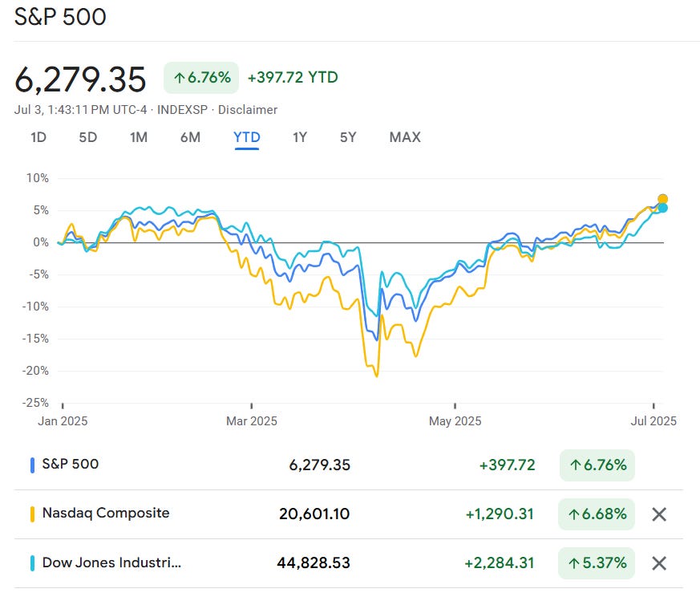The height and width of the screenshot is (601, 700).
Task: Click the S&P 500 row change +397.72
Action: click(x=507, y=465)
